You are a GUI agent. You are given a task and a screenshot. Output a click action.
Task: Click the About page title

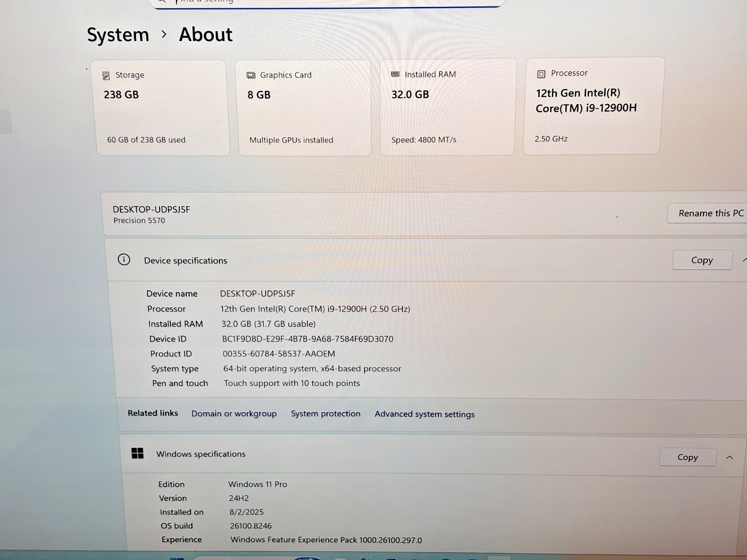click(205, 35)
